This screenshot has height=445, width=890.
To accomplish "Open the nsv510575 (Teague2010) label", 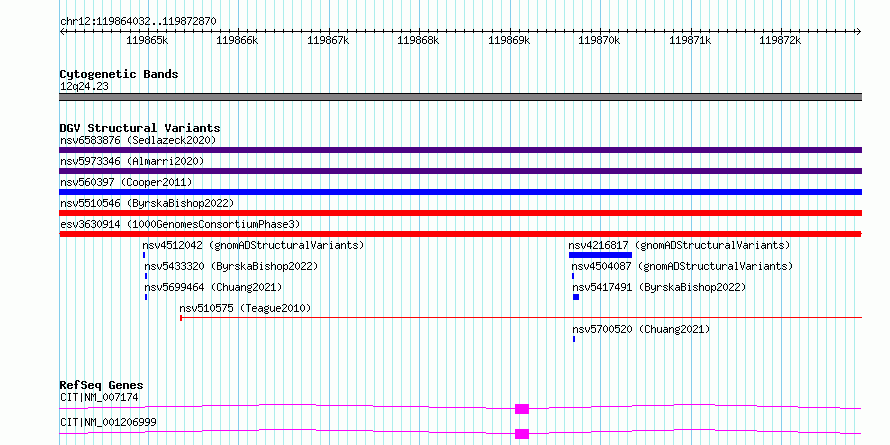I will point(245,308).
